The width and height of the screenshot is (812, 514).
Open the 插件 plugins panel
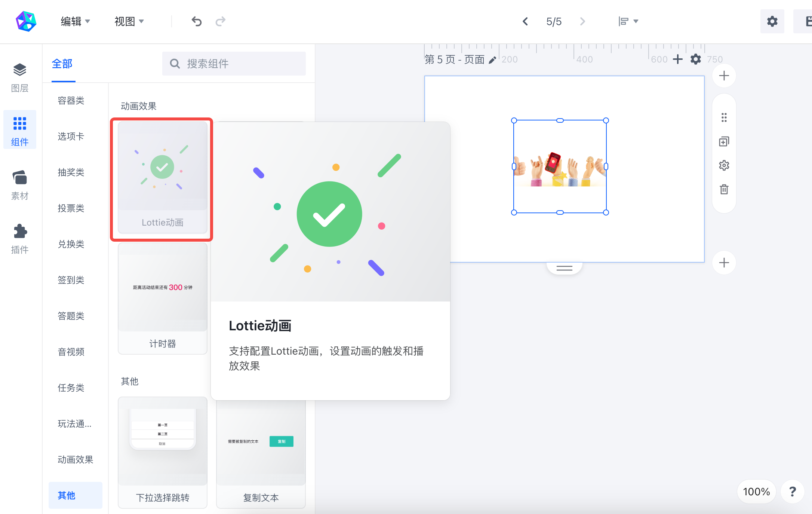[x=20, y=239]
